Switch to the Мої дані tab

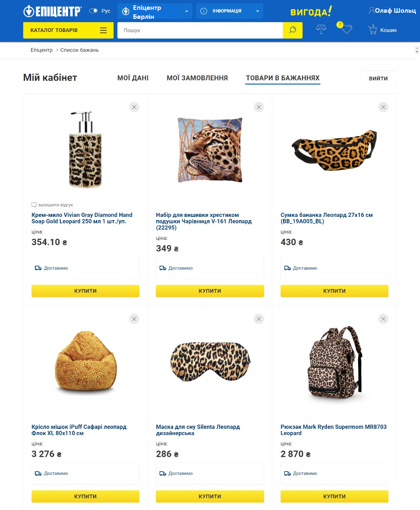click(133, 78)
